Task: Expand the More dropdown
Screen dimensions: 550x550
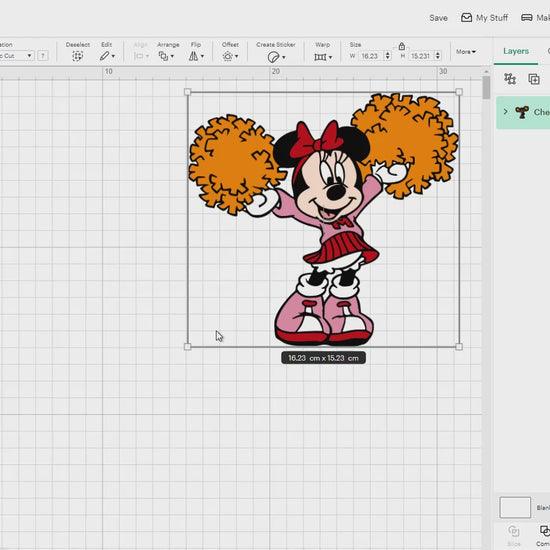Action: click(465, 52)
